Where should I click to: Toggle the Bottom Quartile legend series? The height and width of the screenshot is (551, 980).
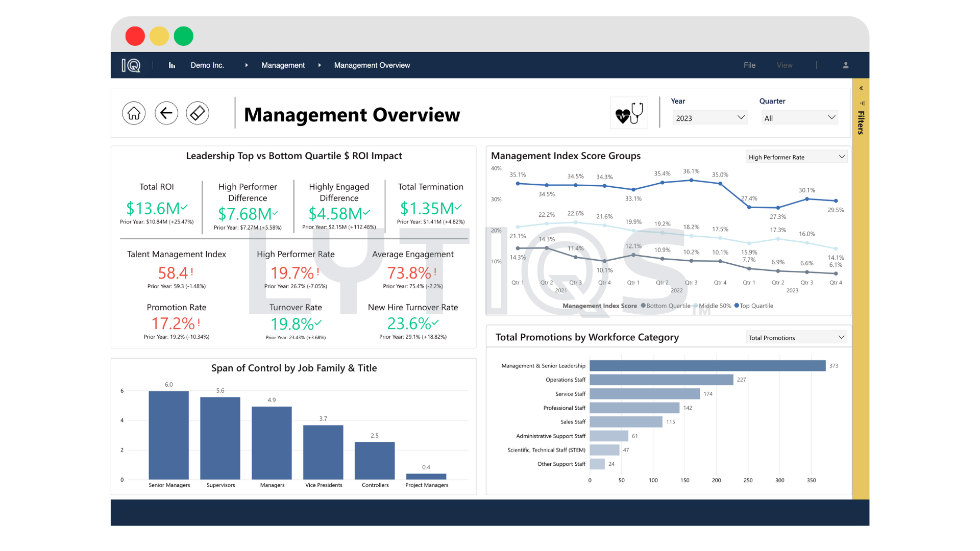[x=665, y=306]
